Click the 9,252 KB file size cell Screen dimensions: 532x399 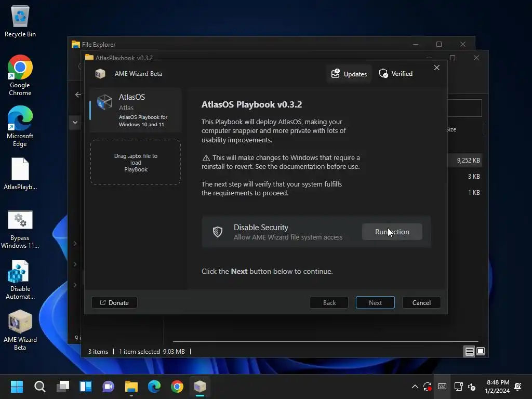(x=468, y=161)
